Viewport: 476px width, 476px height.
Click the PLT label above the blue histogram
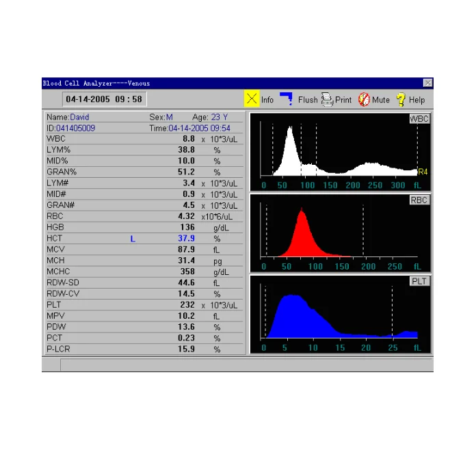[x=419, y=281]
